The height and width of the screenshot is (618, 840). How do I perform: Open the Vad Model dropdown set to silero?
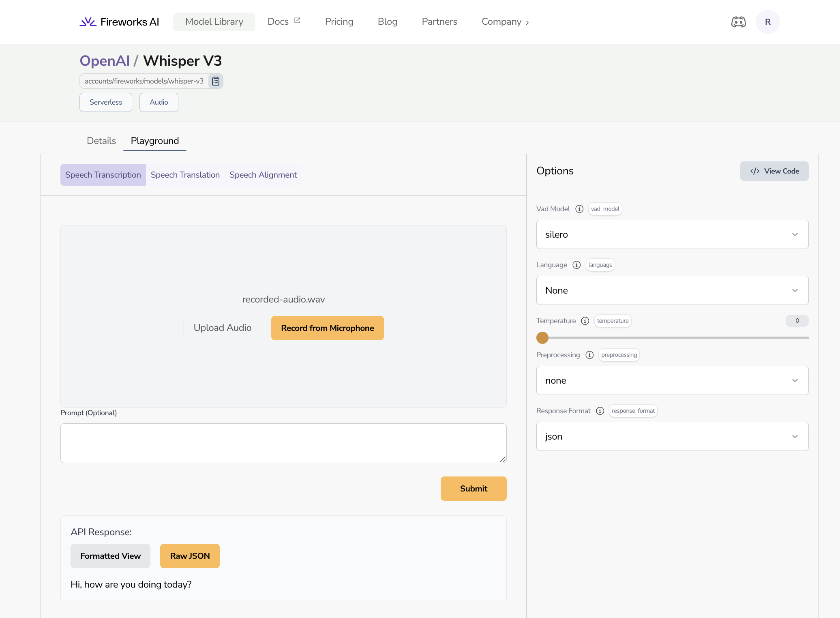tap(672, 234)
